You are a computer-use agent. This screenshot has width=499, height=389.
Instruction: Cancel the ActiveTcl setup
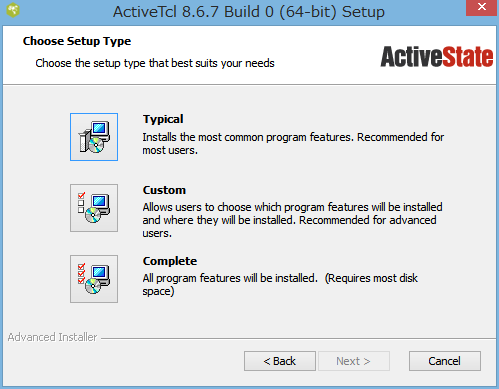(445, 361)
